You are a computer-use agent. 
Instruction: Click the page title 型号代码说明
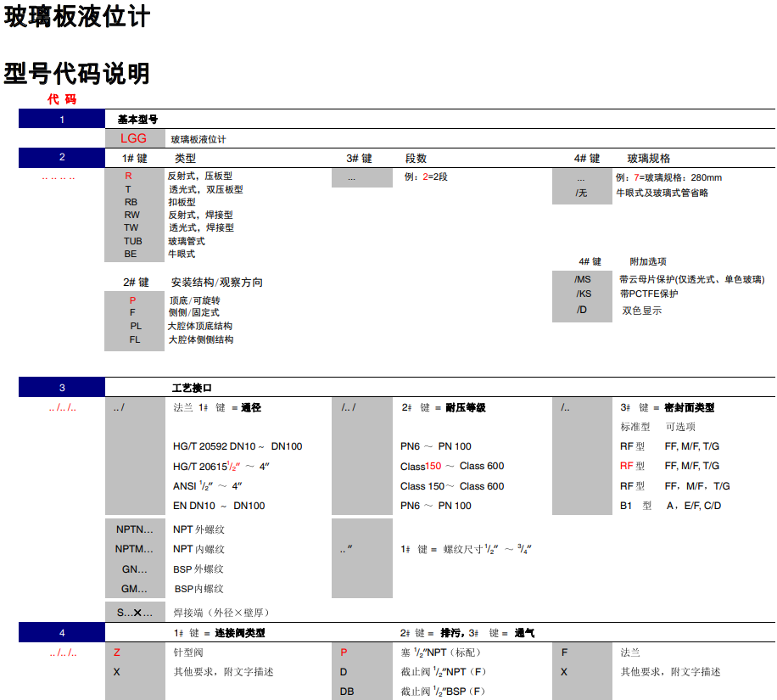coord(77,73)
